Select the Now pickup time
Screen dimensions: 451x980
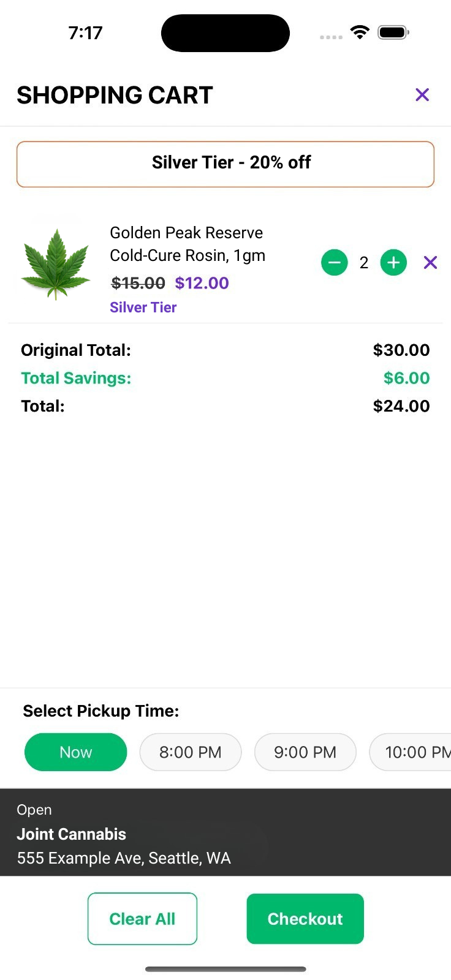(x=76, y=752)
